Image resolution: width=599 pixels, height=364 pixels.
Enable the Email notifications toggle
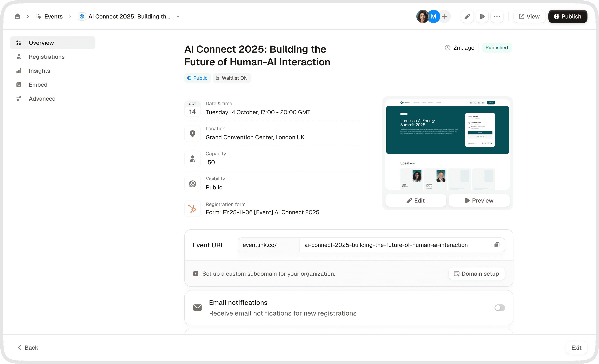tap(500, 308)
